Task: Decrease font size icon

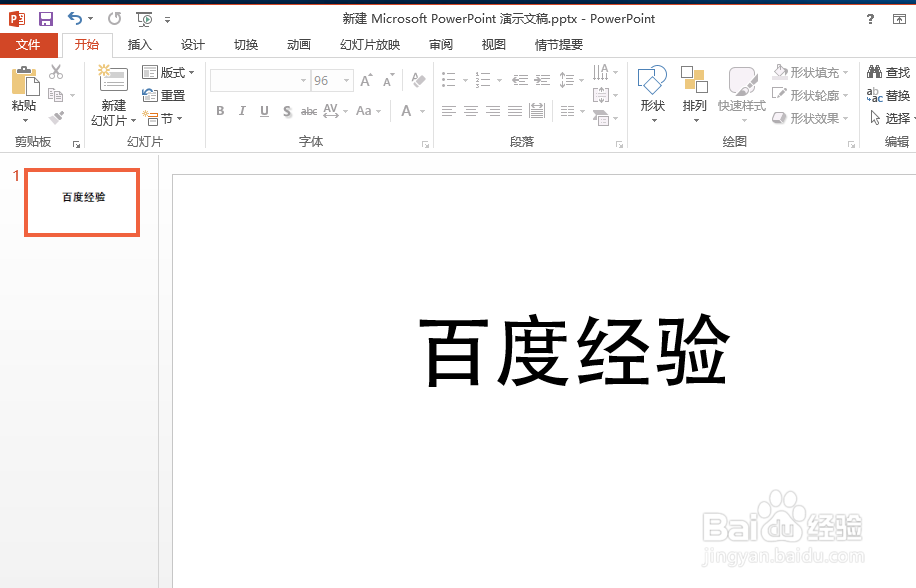Action: (388, 81)
